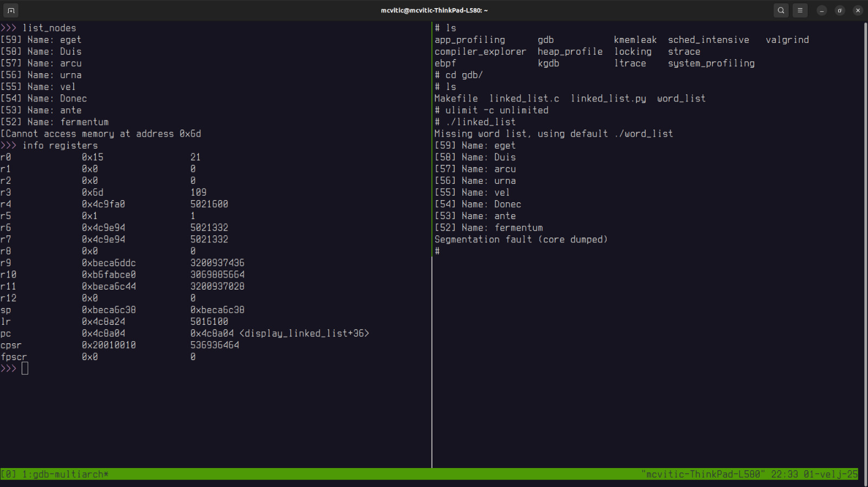
Task: Maximize the terminal window
Action: click(840, 10)
